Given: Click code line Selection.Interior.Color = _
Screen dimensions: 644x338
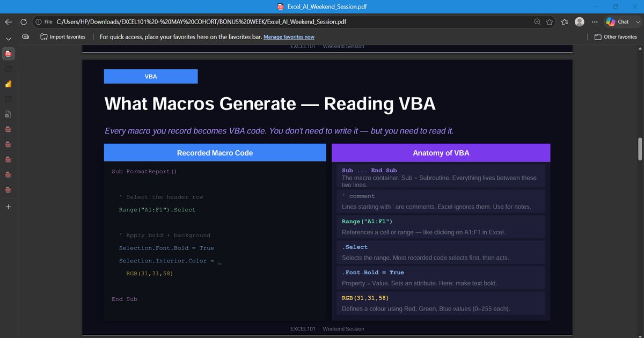Looking at the screenshot, I should [171, 261].
